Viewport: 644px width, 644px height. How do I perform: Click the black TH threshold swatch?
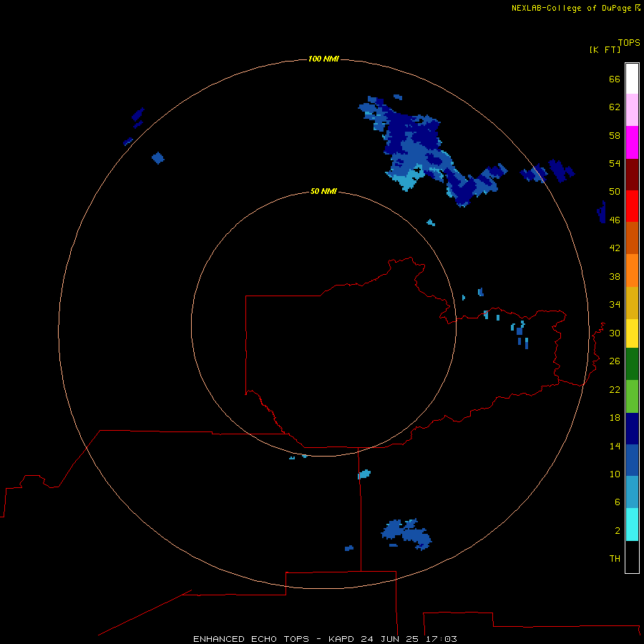point(632,557)
